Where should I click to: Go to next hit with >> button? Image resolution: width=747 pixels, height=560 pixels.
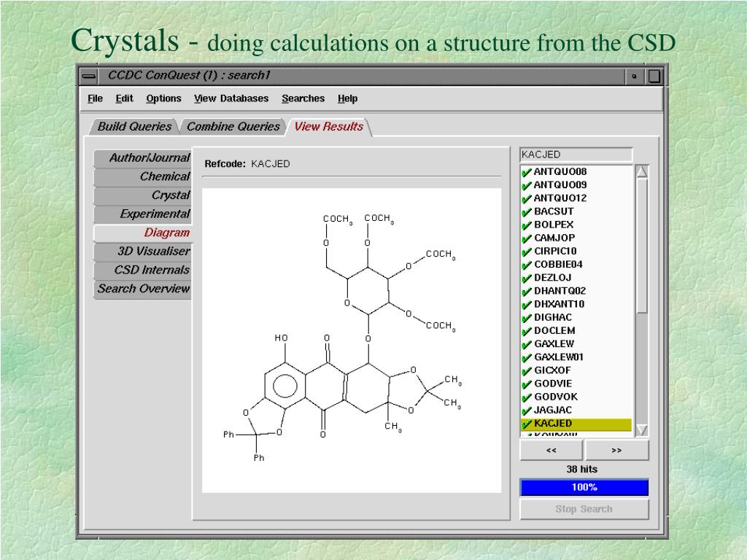pos(616,451)
